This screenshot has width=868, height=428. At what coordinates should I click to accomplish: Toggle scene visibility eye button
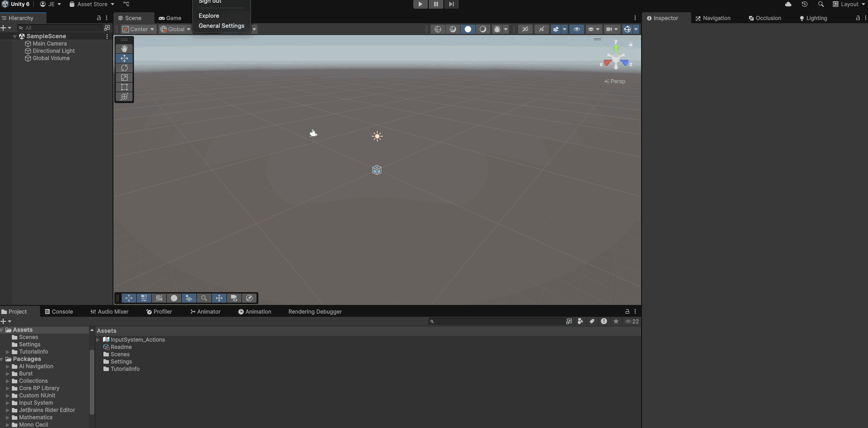577,29
